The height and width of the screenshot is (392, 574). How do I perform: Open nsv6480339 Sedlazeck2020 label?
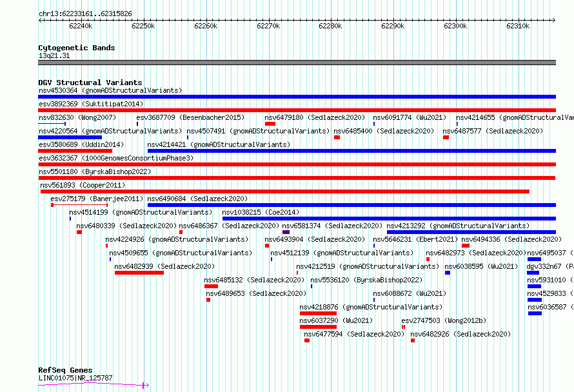[126, 226]
